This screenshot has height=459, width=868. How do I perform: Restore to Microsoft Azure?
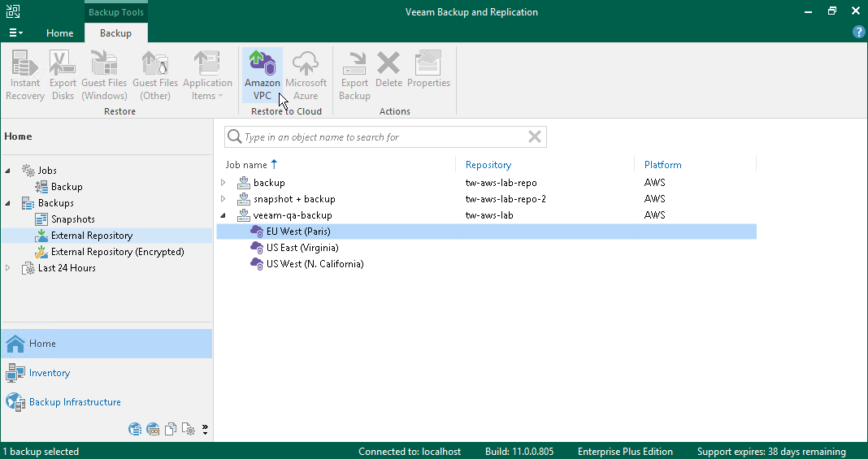click(x=306, y=76)
